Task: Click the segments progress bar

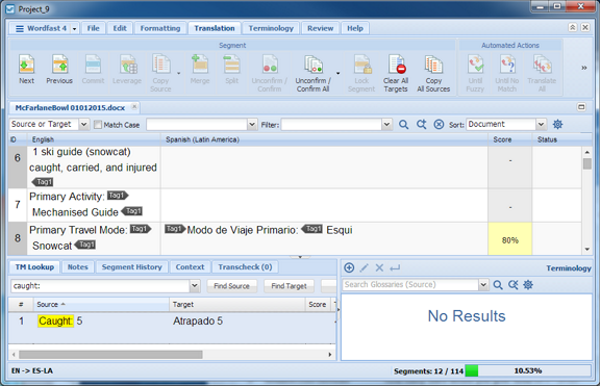Action: (528, 371)
